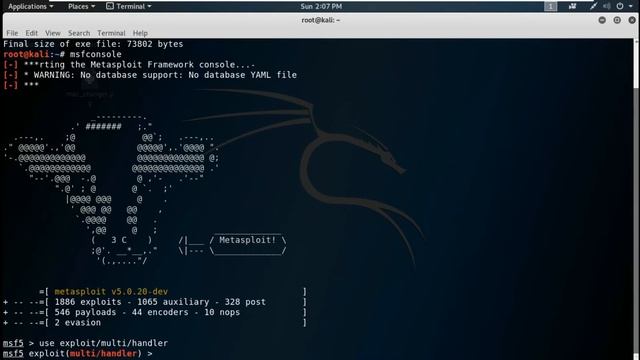Click the 'root@kali: ~' window title

pos(321,20)
